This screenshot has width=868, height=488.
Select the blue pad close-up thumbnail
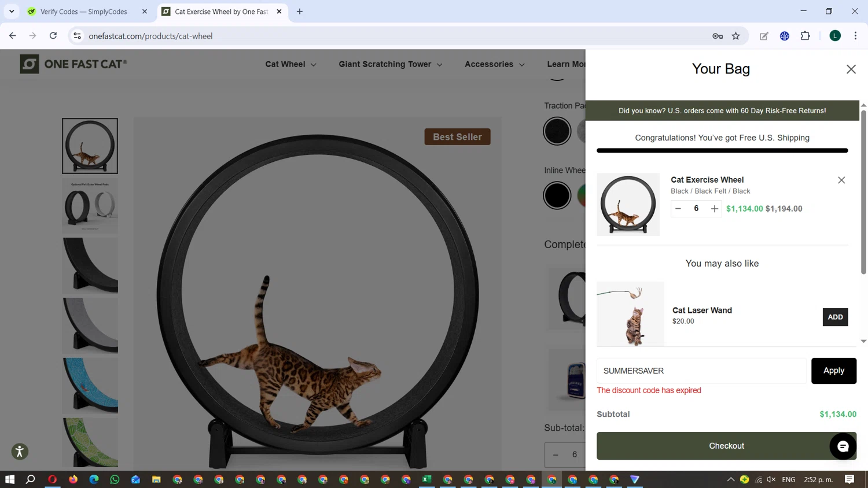click(90, 385)
